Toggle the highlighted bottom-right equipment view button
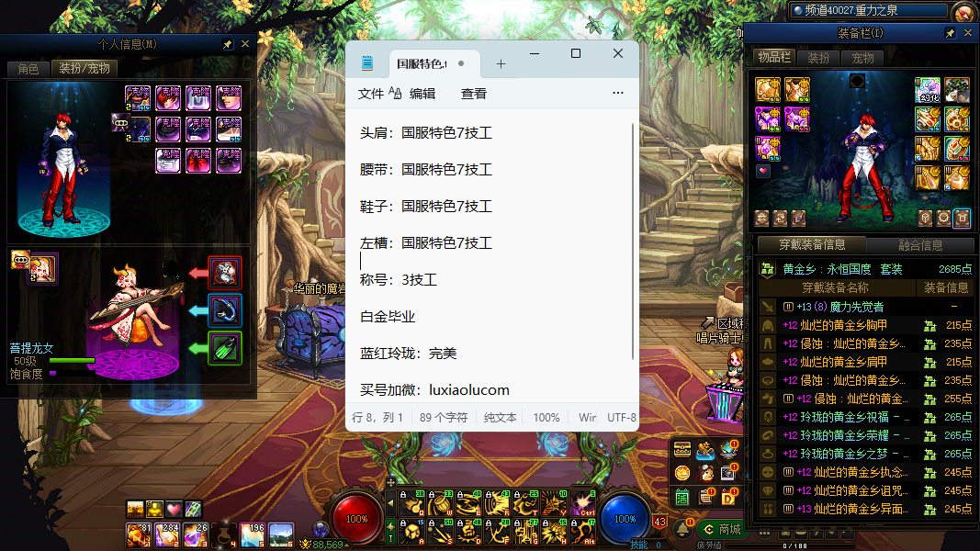980x551 pixels. click(962, 218)
